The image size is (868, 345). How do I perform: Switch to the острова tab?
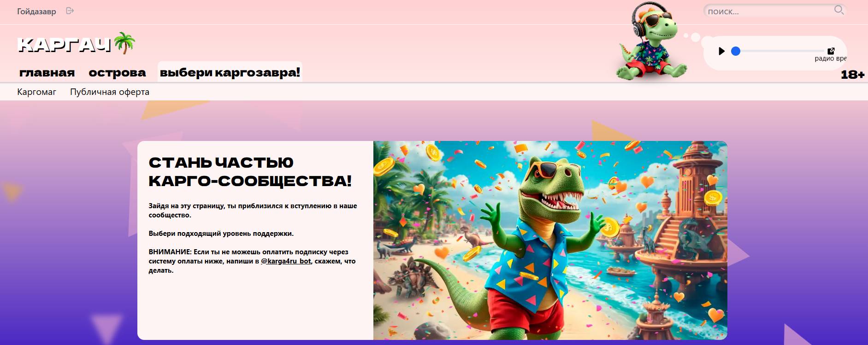(x=117, y=72)
